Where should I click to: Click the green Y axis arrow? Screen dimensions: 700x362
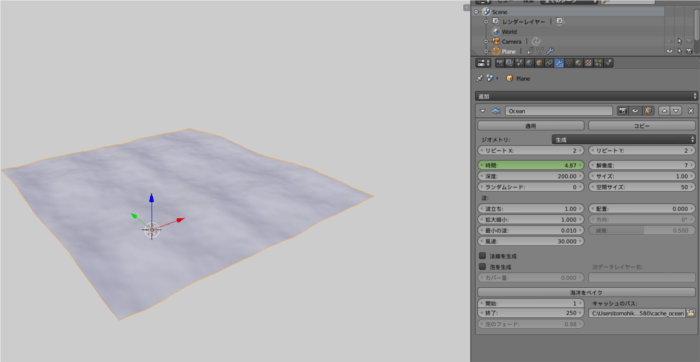(x=134, y=216)
